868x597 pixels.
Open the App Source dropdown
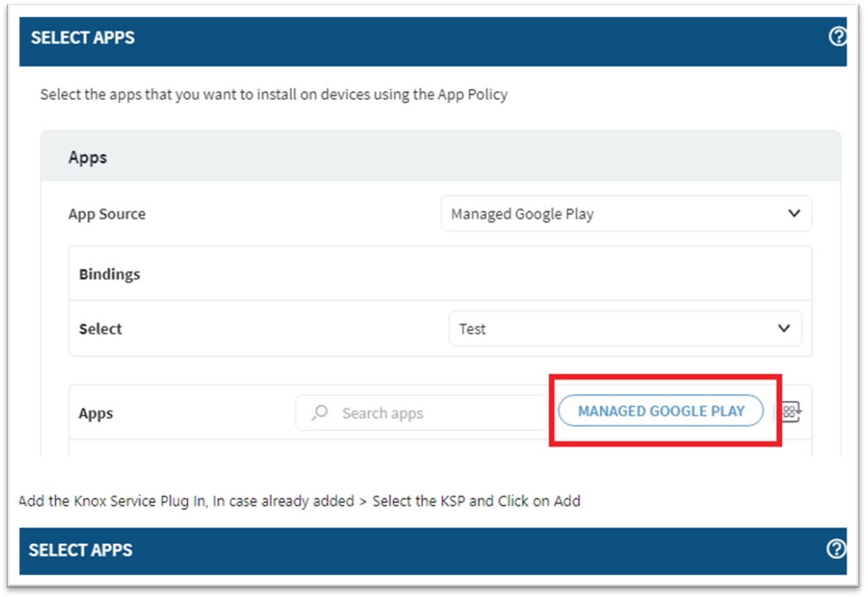point(625,213)
